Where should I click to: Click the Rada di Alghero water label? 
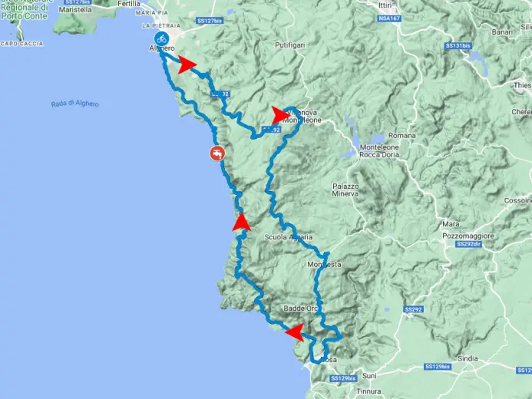pos(75,104)
